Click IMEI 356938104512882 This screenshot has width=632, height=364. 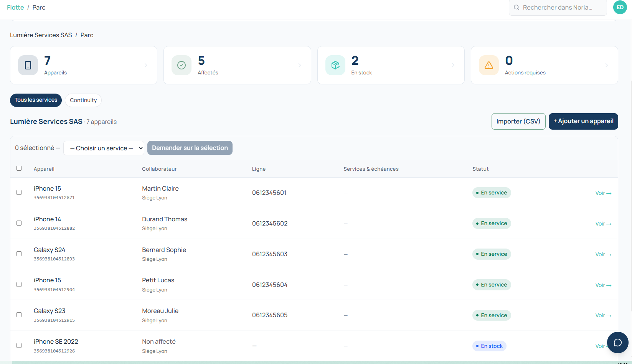click(54, 228)
